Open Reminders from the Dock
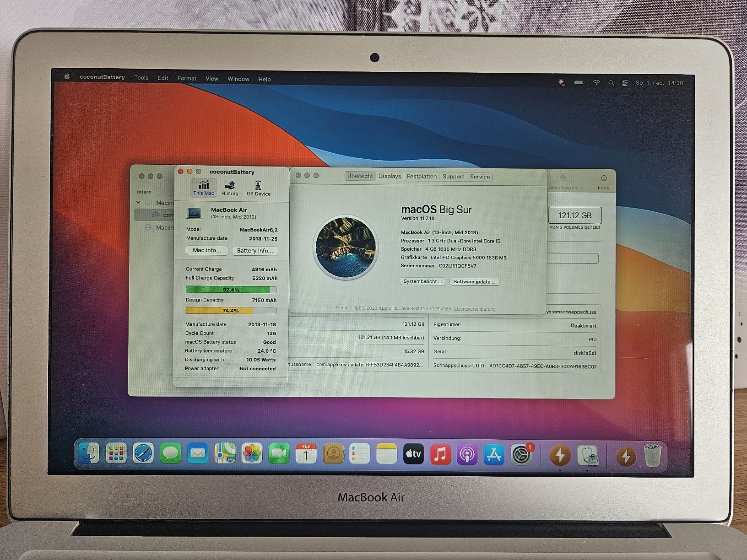 coord(360,454)
